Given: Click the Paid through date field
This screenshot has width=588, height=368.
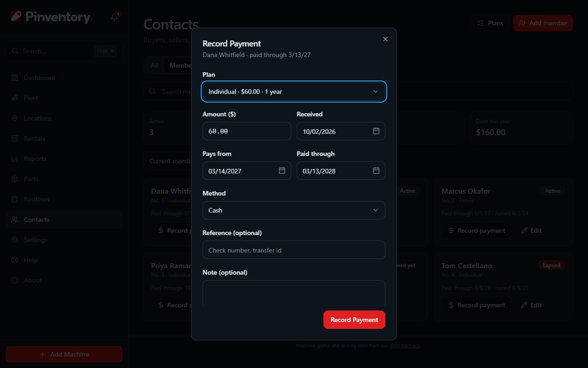Looking at the screenshot, I should [341, 171].
